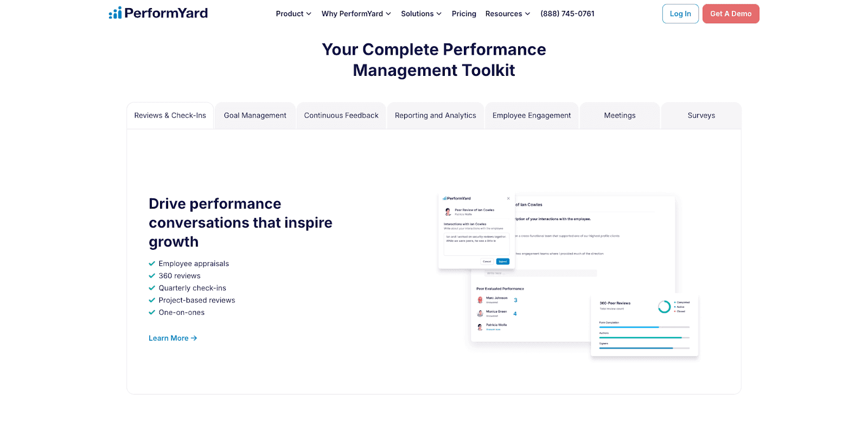Click the '360 reviews' list text
The height and width of the screenshot is (427, 868).
pyautogui.click(x=180, y=276)
